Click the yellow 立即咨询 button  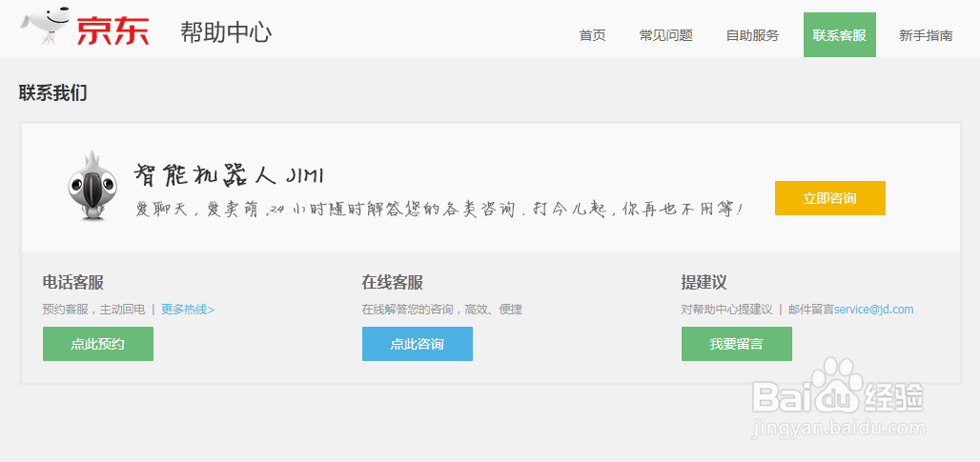coord(830,198)
